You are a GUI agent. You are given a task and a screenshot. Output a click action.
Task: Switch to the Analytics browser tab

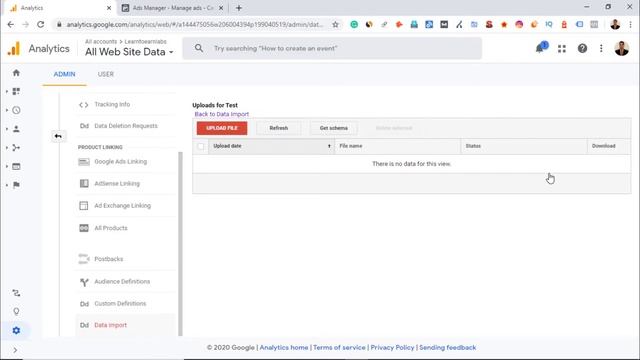[x=60, y=8]
